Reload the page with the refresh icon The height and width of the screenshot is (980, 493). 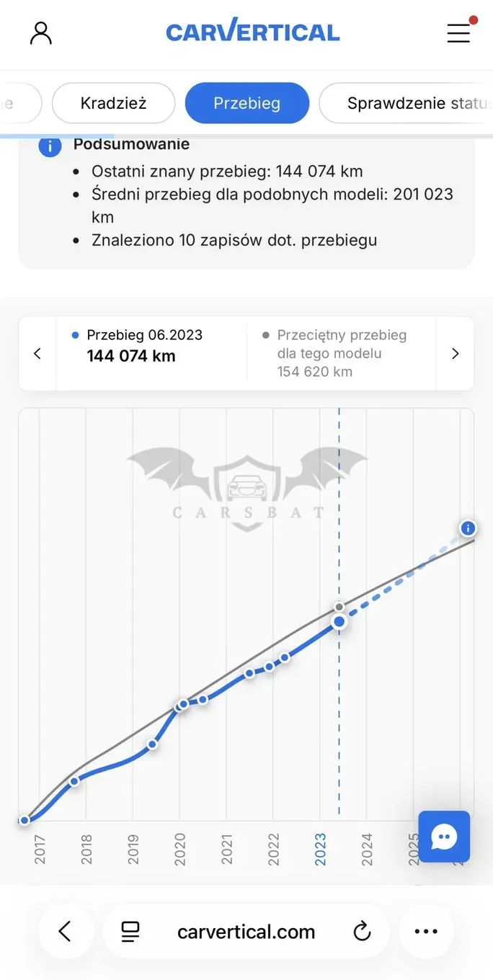click(x=362, y=932)
